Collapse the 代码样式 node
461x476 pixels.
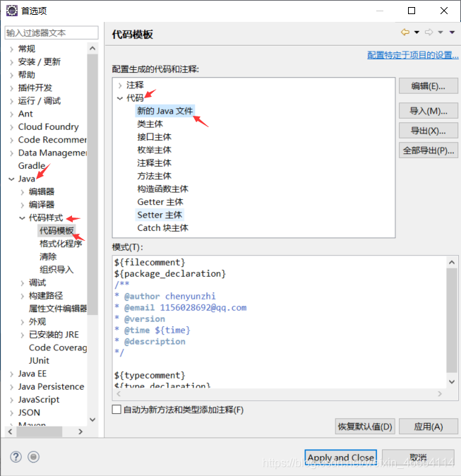(x=22, y=218)
